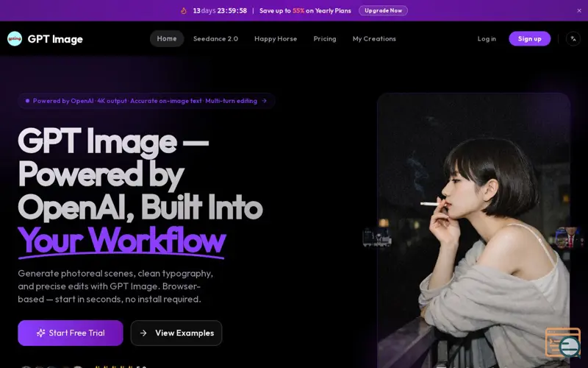Select the right carousel thumbnail

click(x=569, y=237)
